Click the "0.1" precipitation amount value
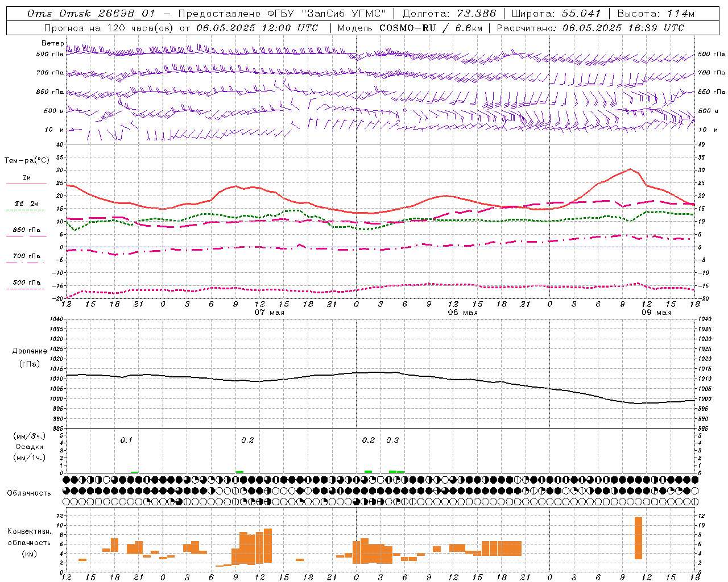Screen dimensions: 728x582 (x=126, y=440)
